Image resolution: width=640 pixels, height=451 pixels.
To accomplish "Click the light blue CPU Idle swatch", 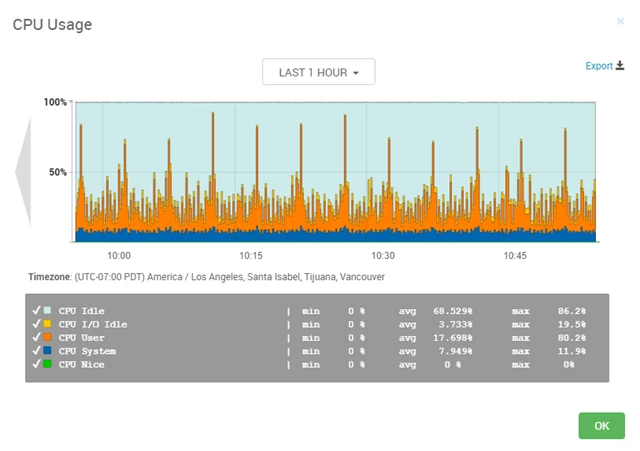I will tap(48, 311).
